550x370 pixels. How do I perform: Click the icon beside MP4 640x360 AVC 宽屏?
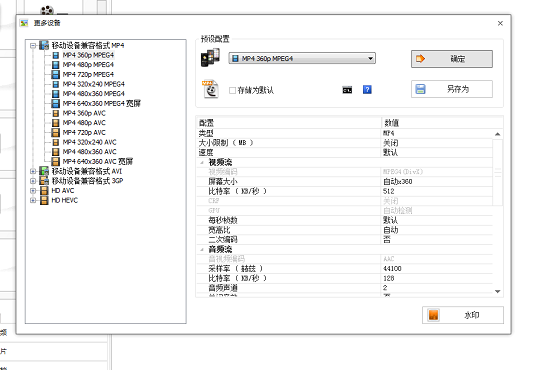click(x=55, y=162)
